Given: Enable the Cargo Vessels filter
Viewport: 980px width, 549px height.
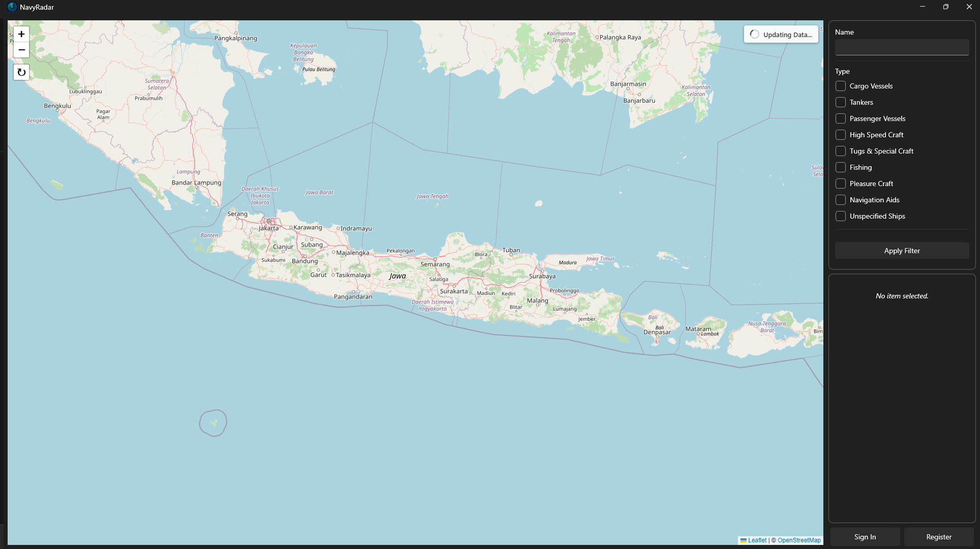Looking at the screenshot, I should (841, 86).
